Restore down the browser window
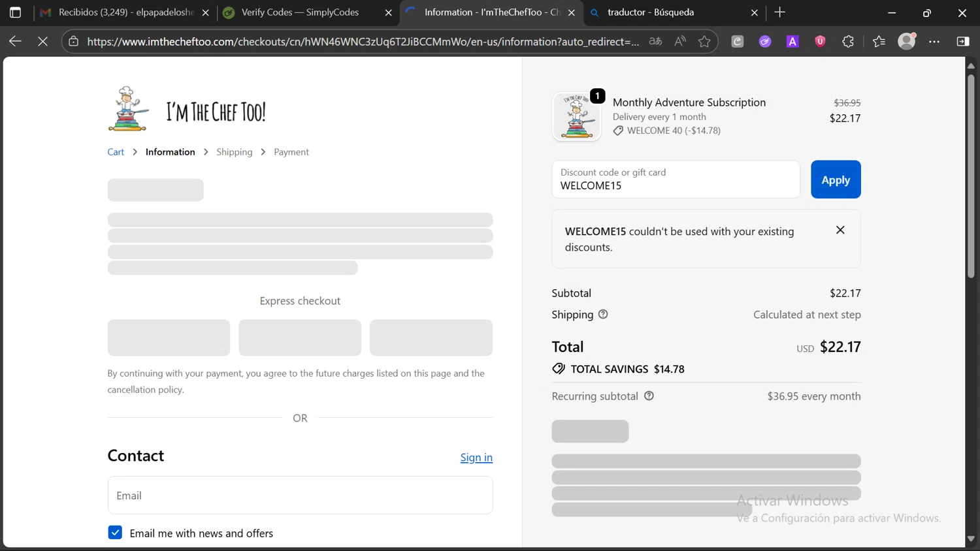 pos(927,12)
